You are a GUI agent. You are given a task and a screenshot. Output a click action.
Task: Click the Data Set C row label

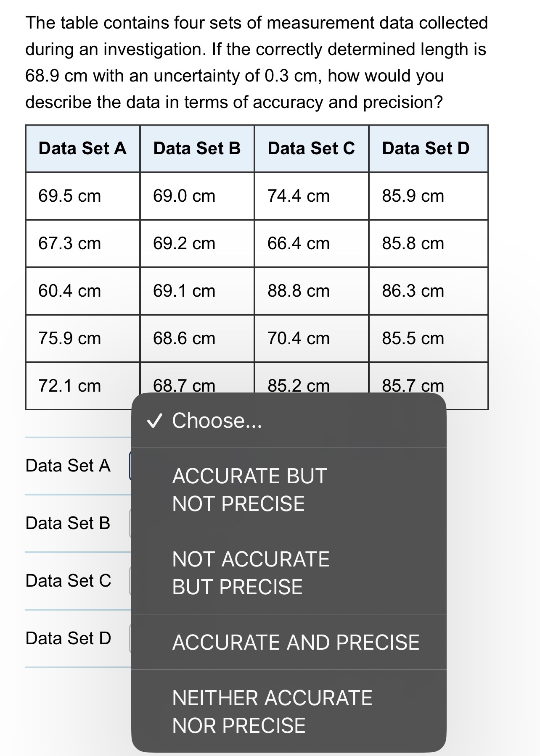(68, 581)
